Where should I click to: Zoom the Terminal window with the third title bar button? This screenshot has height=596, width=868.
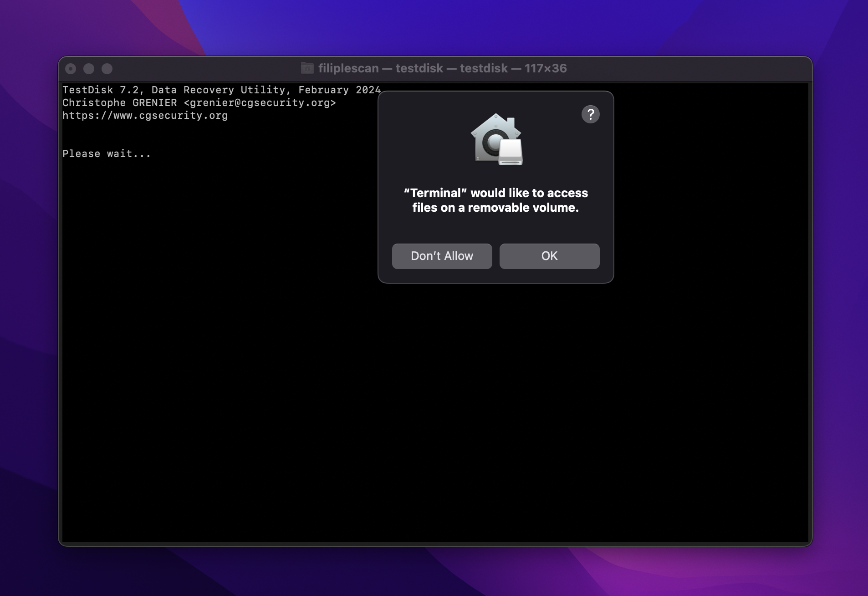coord(107,69)
